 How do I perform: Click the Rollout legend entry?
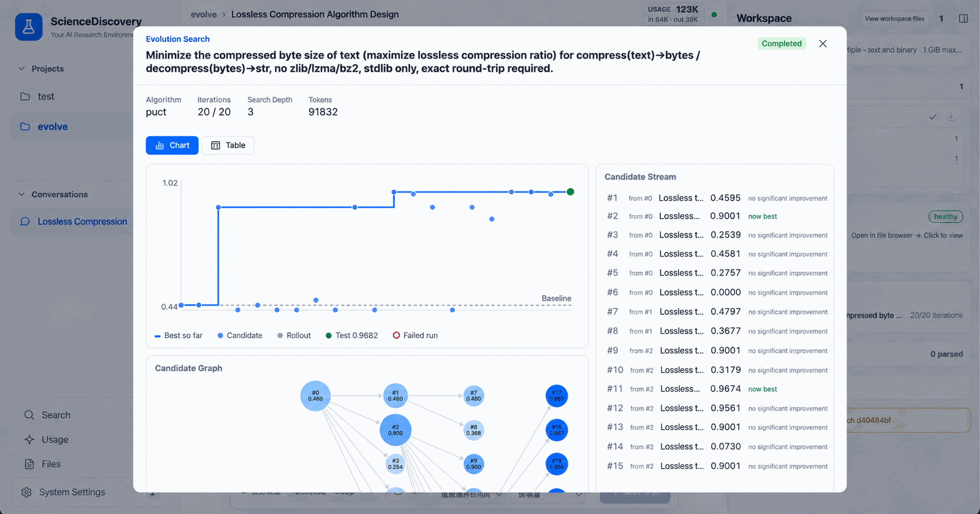(294, 336)
